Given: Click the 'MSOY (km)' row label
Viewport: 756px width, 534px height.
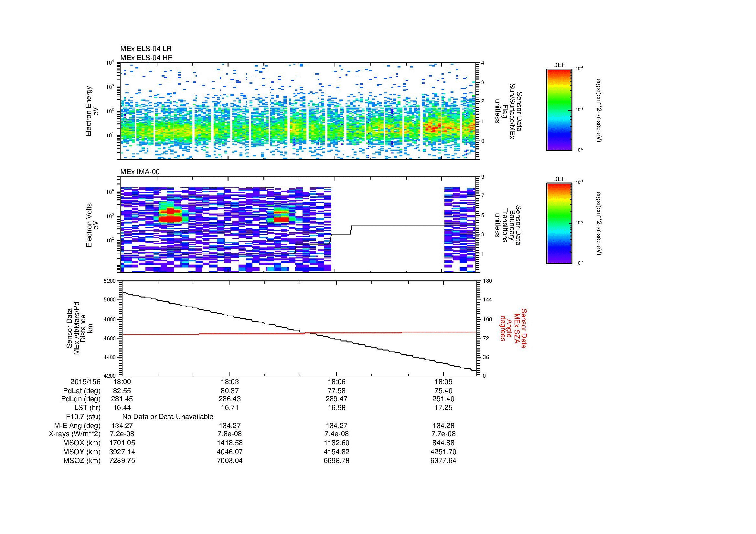Looking at the screenshot, I should [82, 452].
